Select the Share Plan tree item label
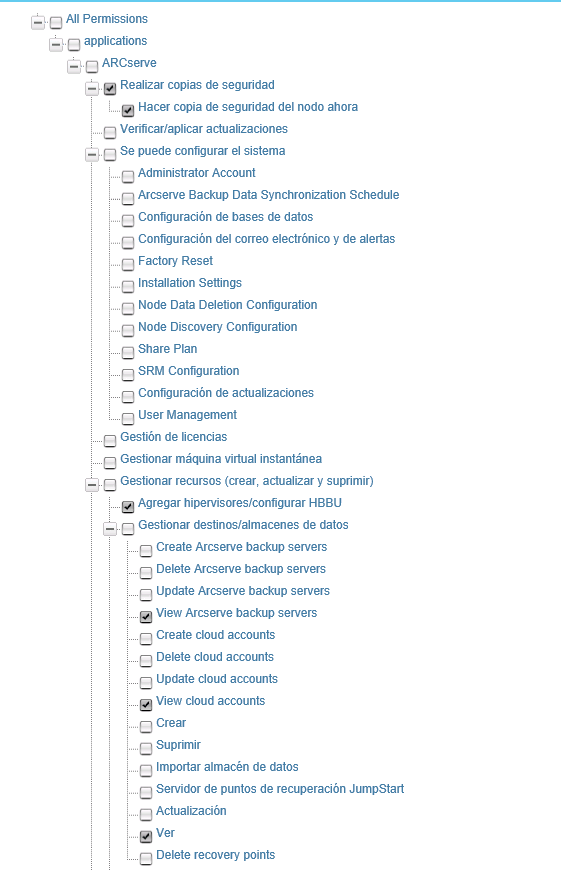 tap(168, 349)
